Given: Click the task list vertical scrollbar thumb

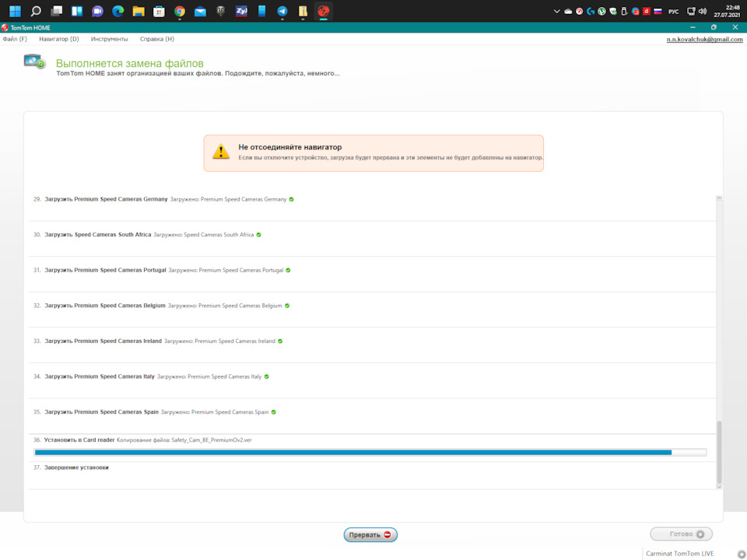Looking at the screenshot, I should (719, 453).
